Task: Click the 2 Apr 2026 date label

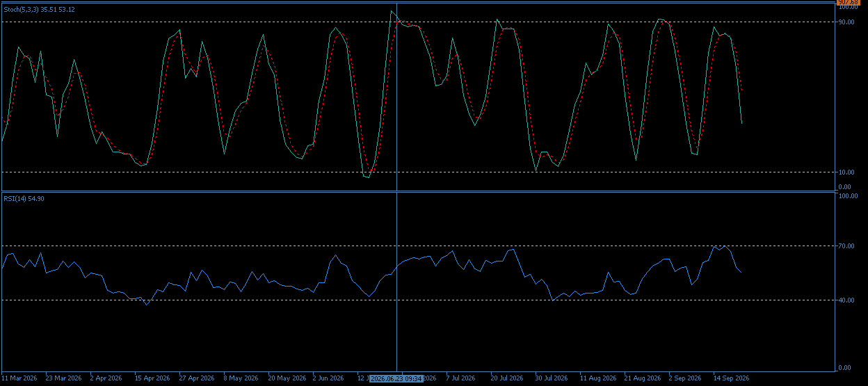Action: click(106, 378)
